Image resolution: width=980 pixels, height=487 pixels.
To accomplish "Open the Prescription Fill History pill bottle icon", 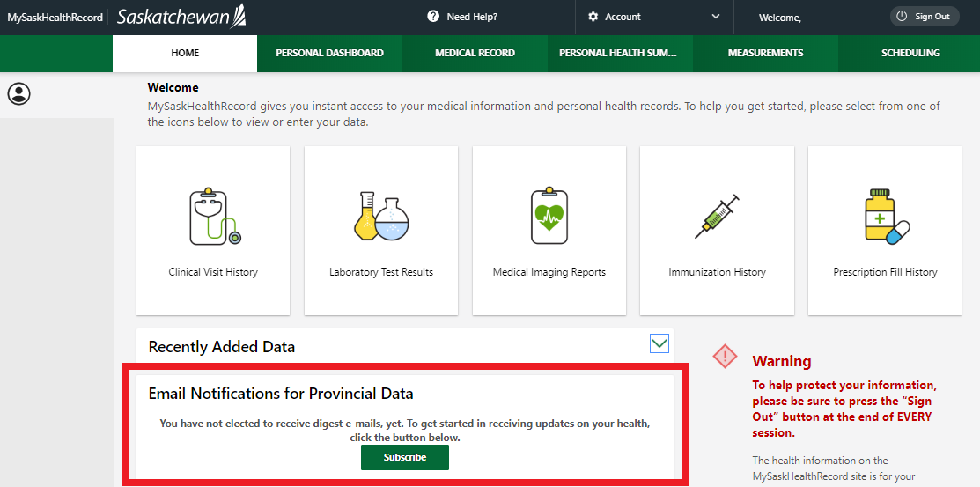I will (886, 215).
